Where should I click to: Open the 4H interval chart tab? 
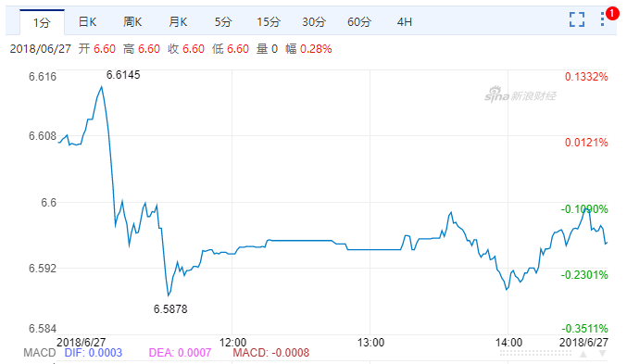pyautogui.click(x=405, y=21)
